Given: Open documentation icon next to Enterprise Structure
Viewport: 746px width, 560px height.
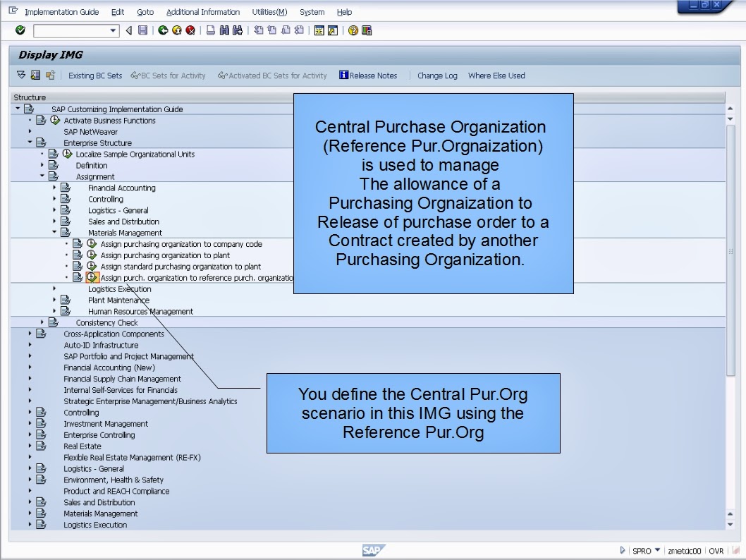Looking at the screenshot, I should [x=42, y=142].
